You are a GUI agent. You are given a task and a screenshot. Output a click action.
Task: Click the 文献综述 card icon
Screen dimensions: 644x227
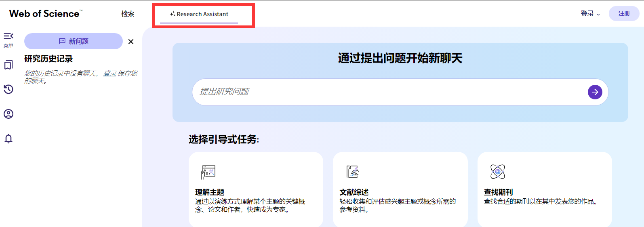353,172
